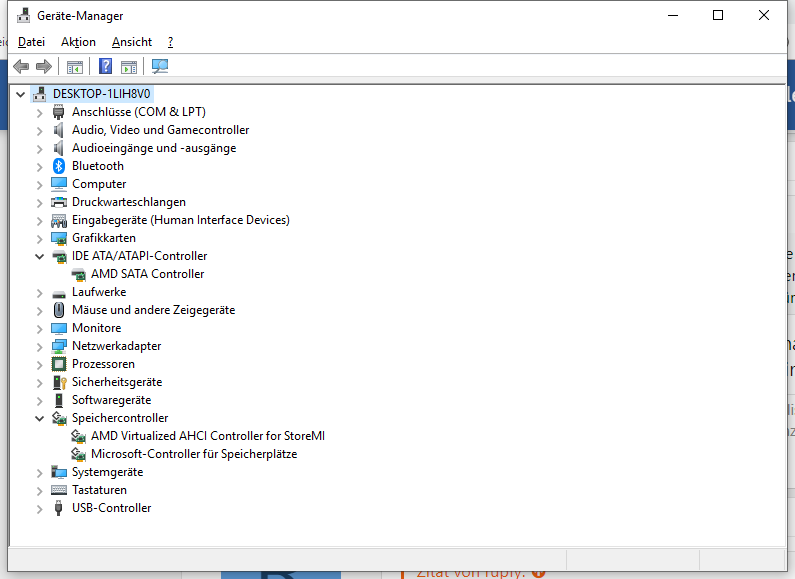Click the Prozessoren chip icon
The width and height of the screenshot is (795, 579).
pos(59,364)
